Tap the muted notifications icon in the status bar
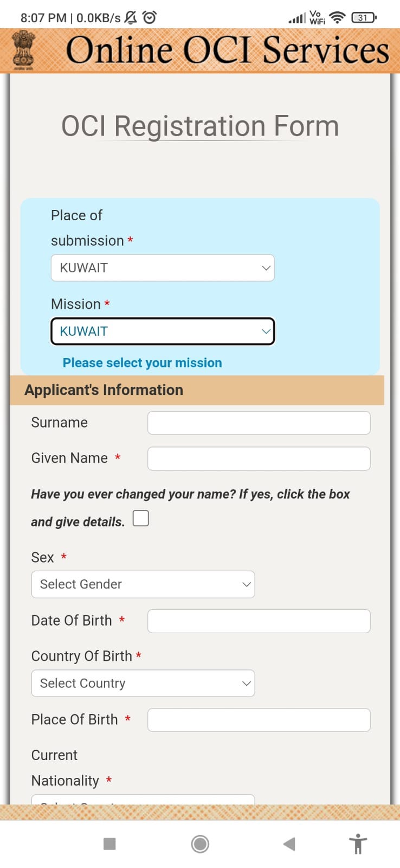 pos(130,17)
